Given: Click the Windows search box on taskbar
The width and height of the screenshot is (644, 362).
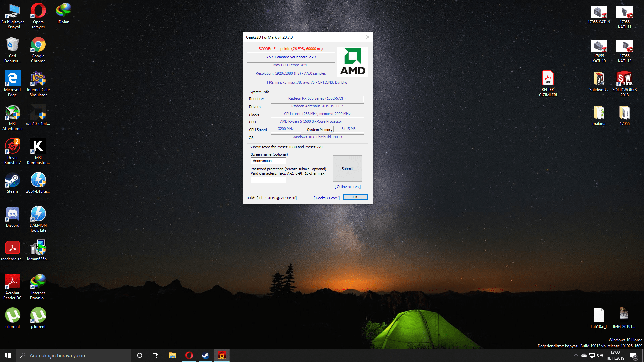Looking at the screenshot, I should (74, 355).
